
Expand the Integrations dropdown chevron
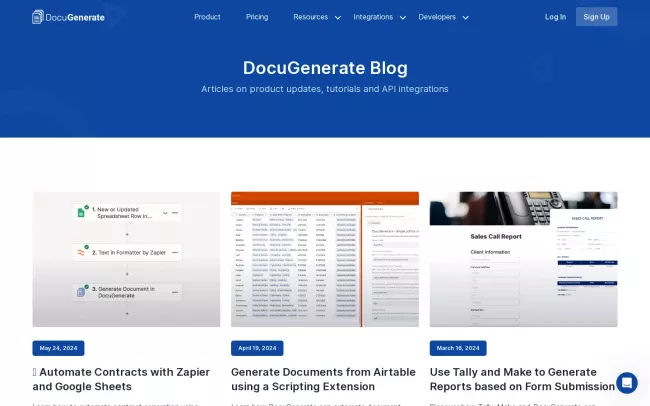403,17
